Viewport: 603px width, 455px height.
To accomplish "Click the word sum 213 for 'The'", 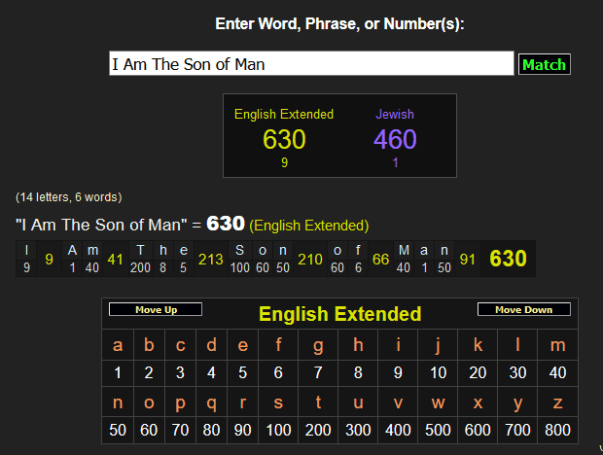I will pyautogui.click(x=210, y=260).
